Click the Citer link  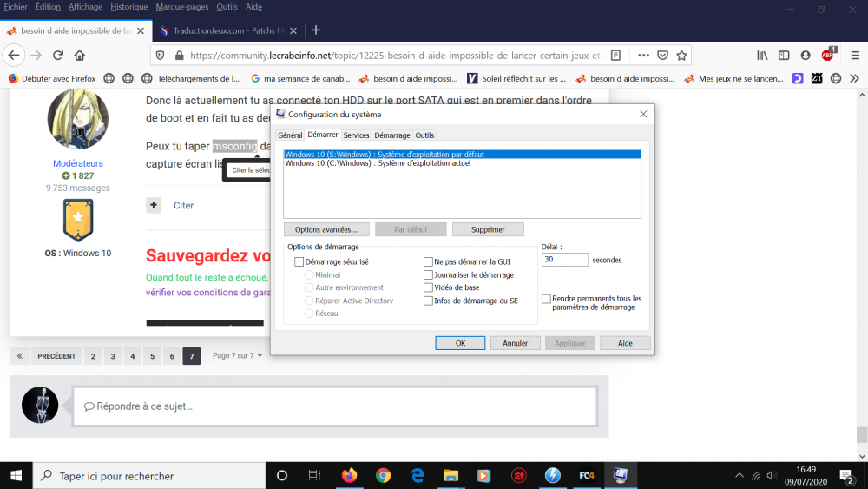(183, 206)
